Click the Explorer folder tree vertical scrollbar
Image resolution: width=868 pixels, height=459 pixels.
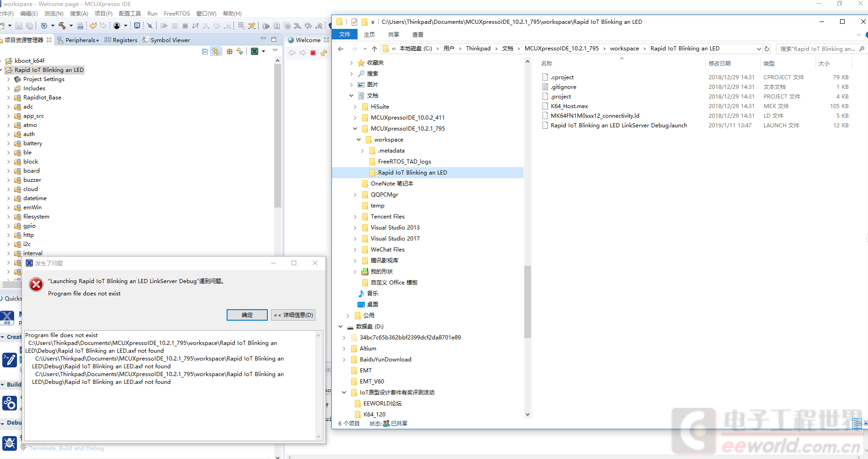[x=527, y=302]
